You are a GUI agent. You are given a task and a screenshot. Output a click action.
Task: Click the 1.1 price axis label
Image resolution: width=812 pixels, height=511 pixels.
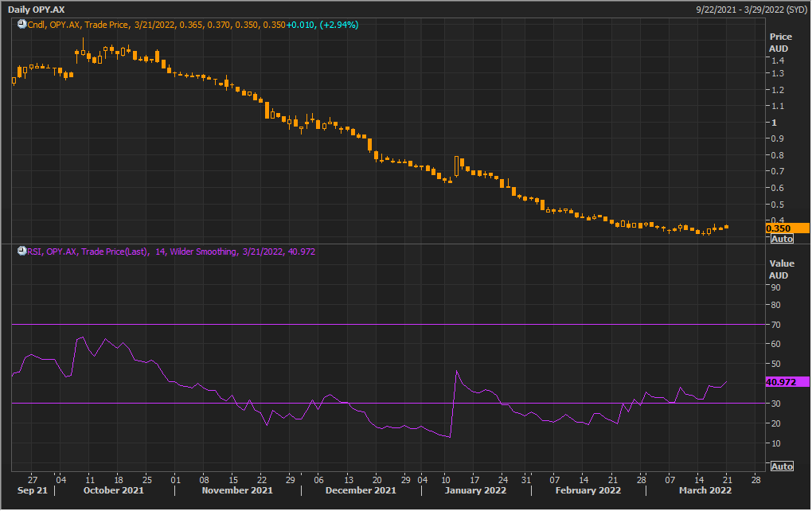tap(777, 106)
